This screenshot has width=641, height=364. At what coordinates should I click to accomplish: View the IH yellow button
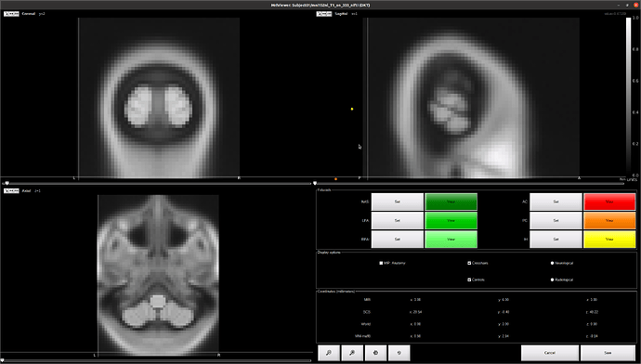click(609, 240)
